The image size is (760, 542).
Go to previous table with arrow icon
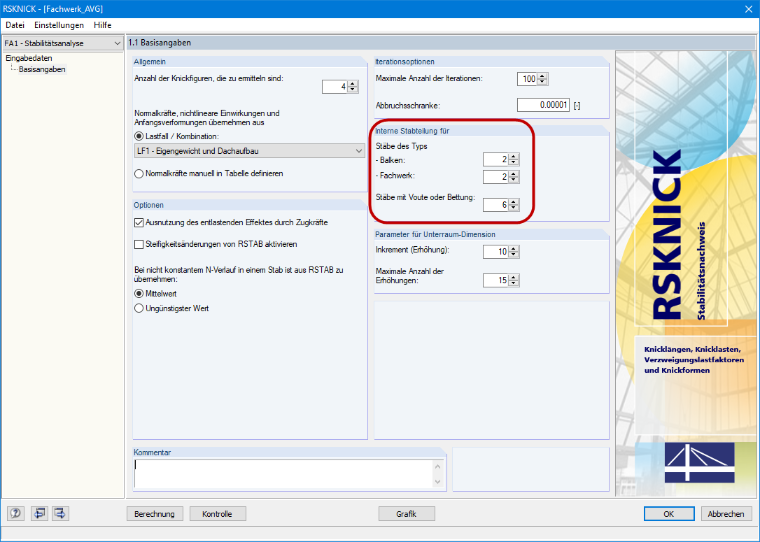click(39, 513)
